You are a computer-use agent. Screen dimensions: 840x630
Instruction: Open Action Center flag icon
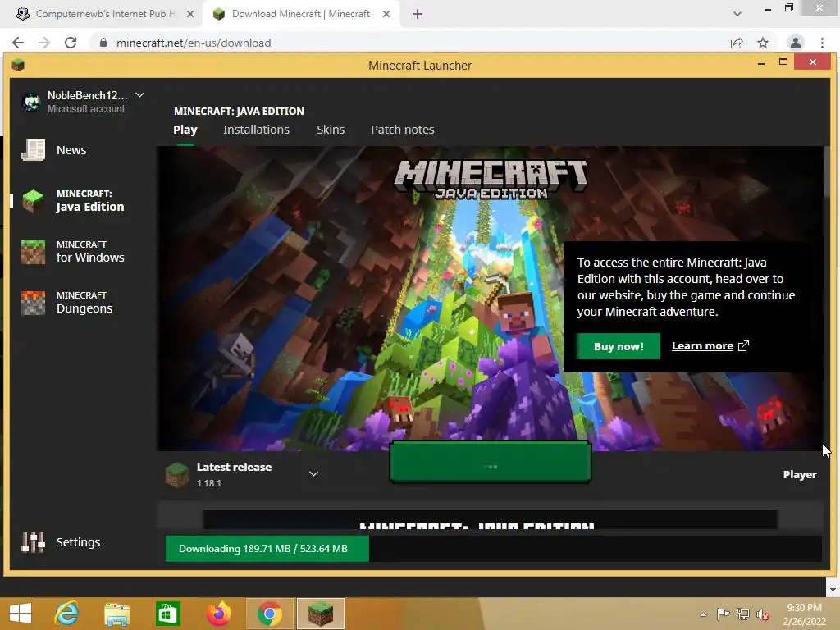724,614
